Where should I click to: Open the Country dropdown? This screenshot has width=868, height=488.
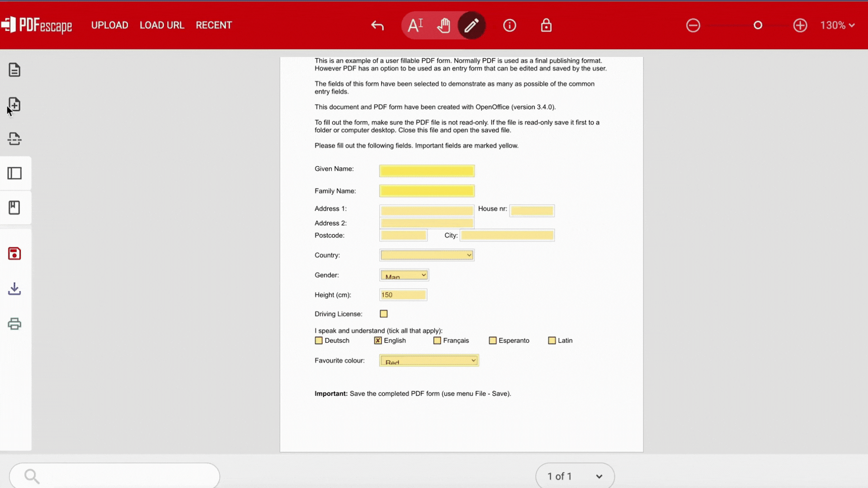click(x=427, y=255)
